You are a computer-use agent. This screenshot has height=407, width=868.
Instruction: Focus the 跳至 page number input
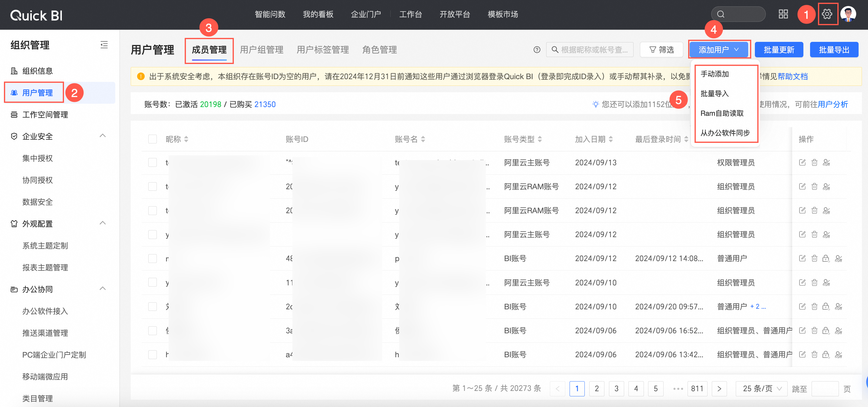pos(825,388)
